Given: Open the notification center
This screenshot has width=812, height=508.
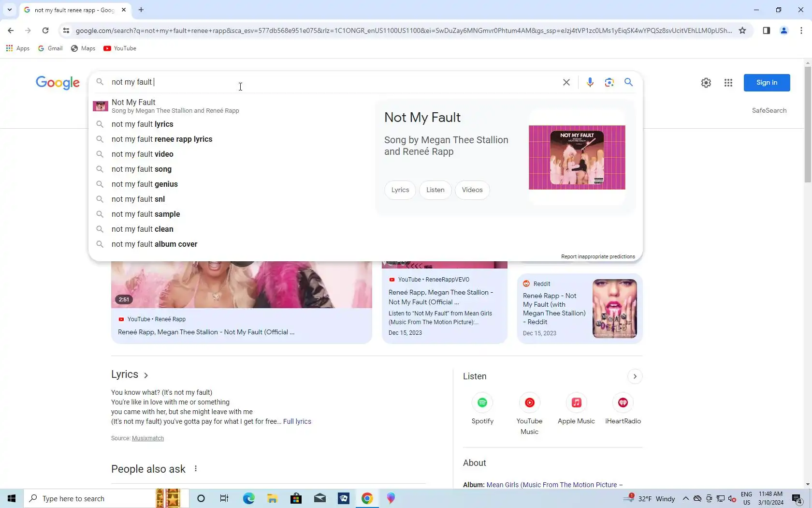Looking at the screenshot, I should pyautogui.click(x=797, y=498).
